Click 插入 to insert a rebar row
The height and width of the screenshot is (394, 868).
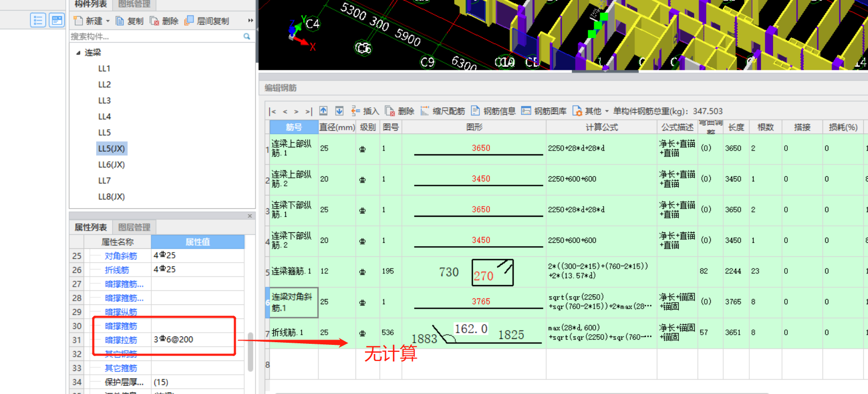pos(365,111)
